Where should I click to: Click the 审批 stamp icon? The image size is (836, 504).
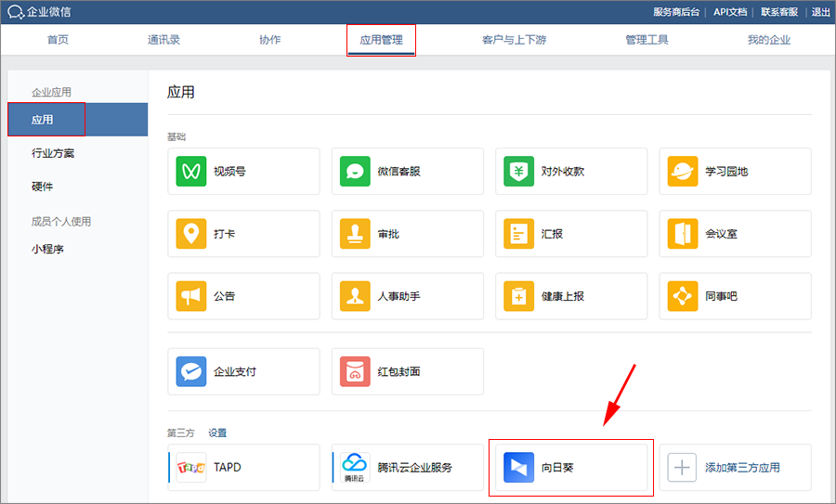[x=355, y=234]
